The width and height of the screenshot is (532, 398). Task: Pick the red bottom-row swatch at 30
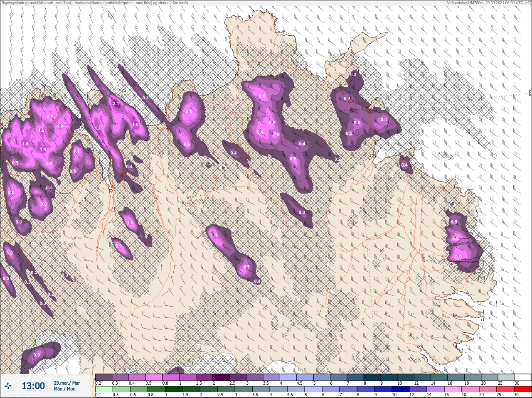tap(523, 389)
